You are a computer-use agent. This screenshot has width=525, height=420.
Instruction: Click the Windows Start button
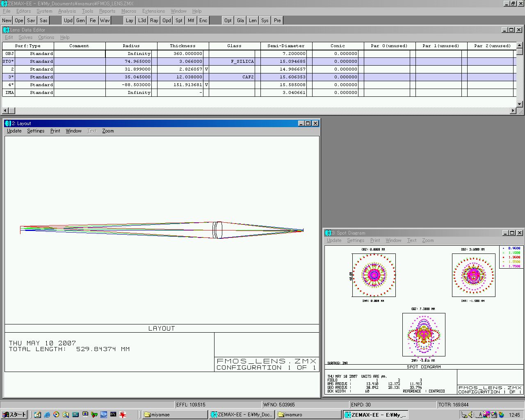(x=14, y=415)
